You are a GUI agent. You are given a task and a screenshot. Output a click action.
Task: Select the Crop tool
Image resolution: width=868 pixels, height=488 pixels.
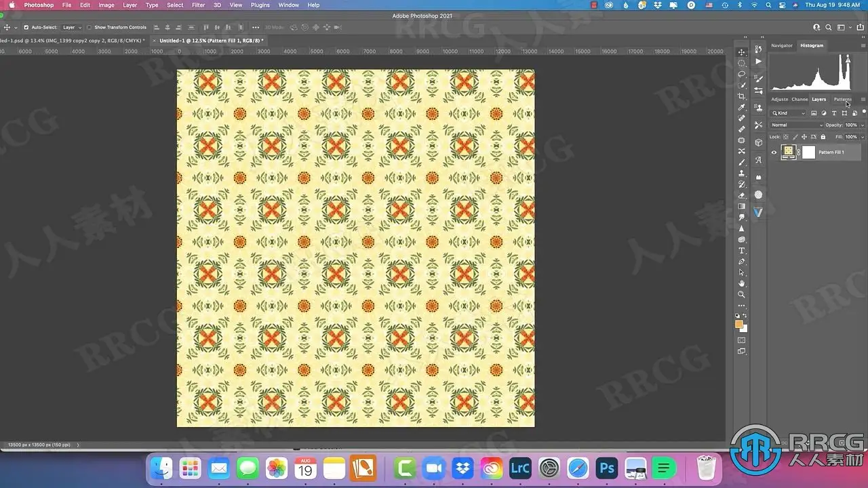coord(741,96)
